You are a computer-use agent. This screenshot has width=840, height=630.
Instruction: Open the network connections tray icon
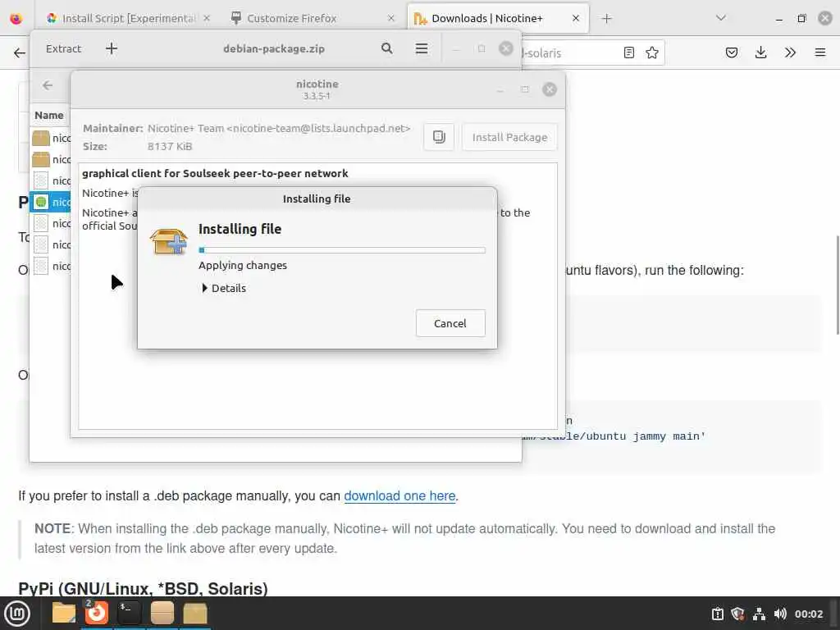pos(759,614)
